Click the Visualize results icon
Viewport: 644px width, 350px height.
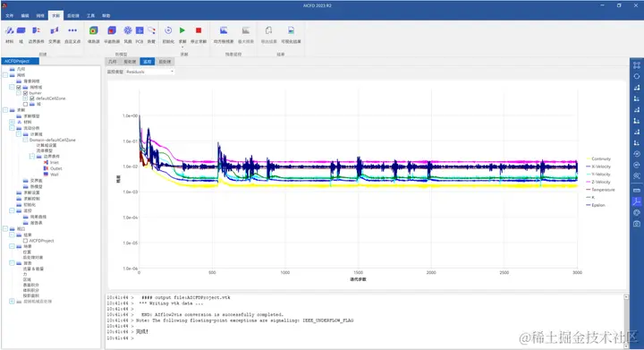tap(291, 30)
